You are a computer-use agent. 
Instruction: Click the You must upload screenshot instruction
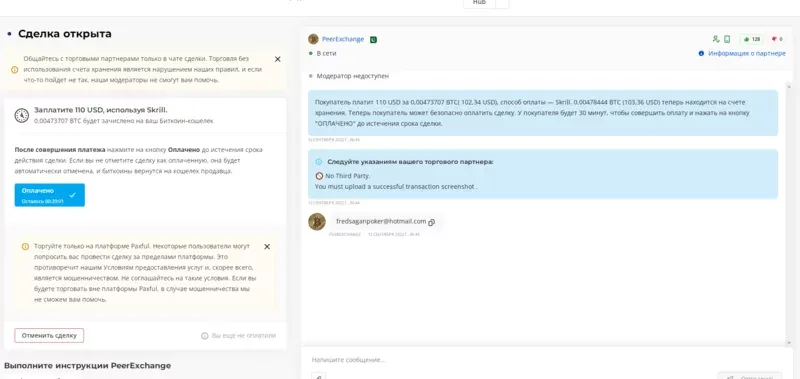396,187
